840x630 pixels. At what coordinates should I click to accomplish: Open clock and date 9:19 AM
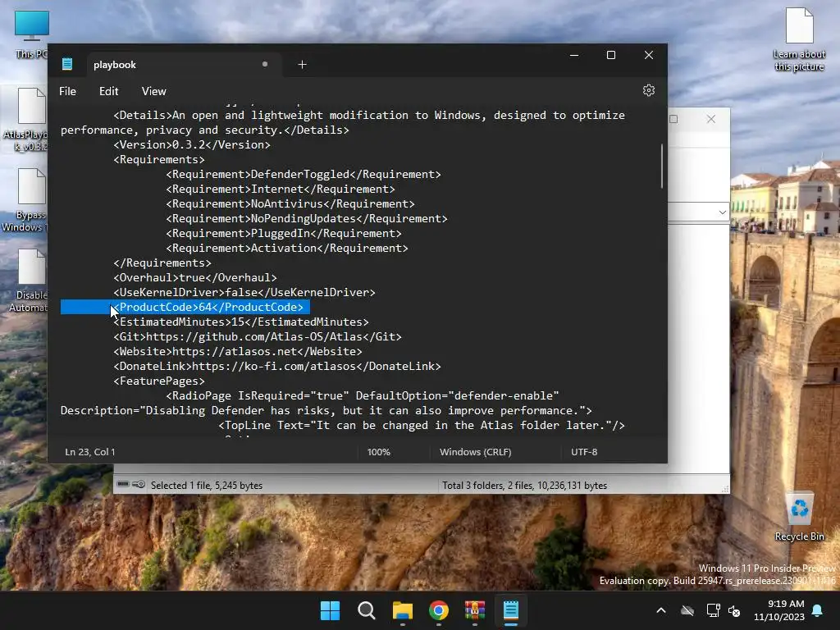[x=779, y=610]
